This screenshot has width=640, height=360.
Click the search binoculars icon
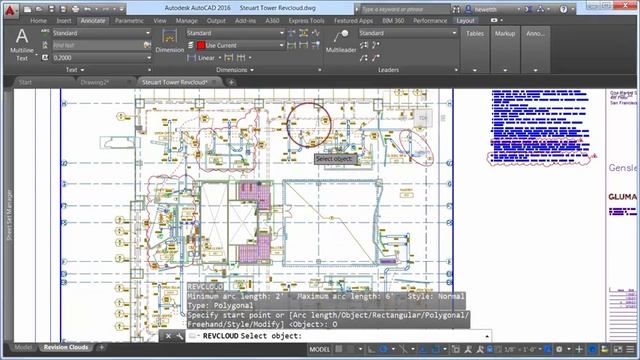(x=456, y=9)
